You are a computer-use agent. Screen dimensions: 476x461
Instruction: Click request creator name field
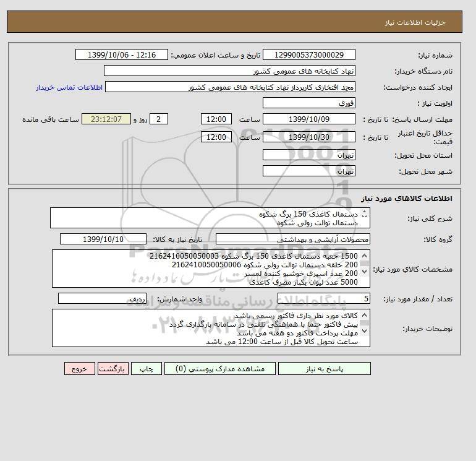tap(230, 87)
